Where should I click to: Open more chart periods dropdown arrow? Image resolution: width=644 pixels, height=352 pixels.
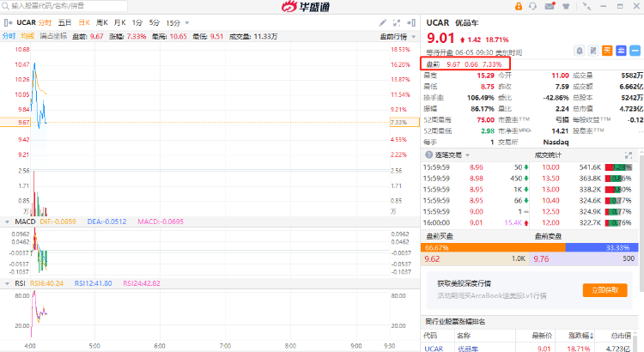point(187,23)
